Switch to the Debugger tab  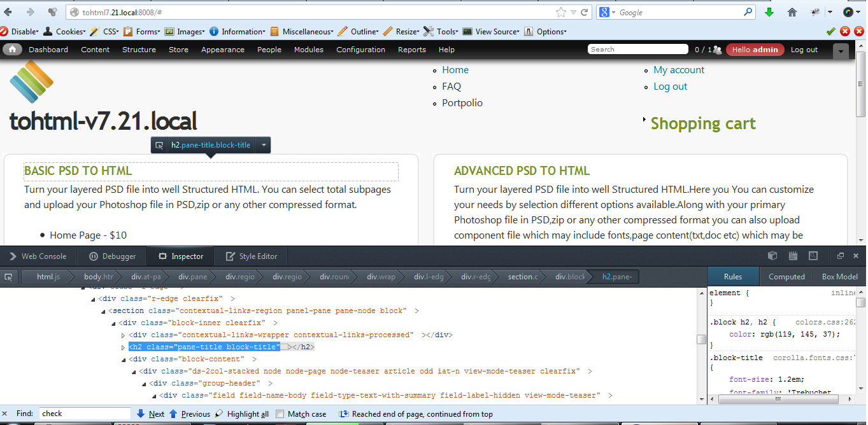pyautogui.click(x=111, y=256)
